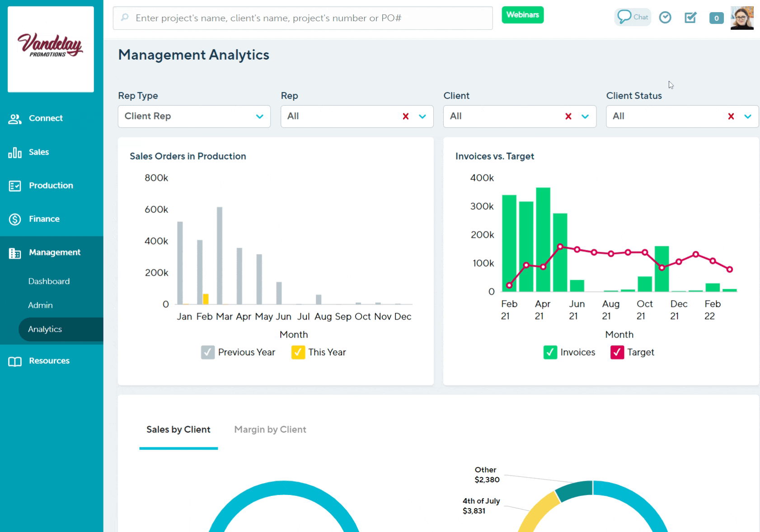
Task: Click the Webinars button
Action: pyautogui.click(x=522, y=15)
